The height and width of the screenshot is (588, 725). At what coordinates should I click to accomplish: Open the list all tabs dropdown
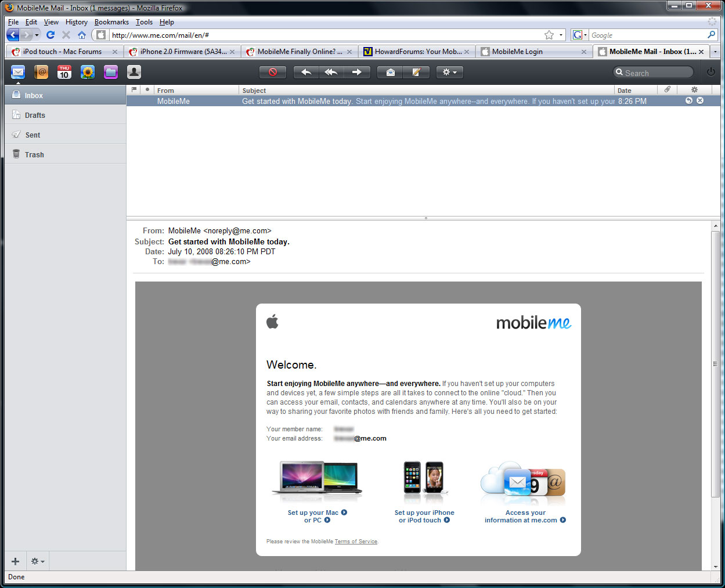pos(715,52)
